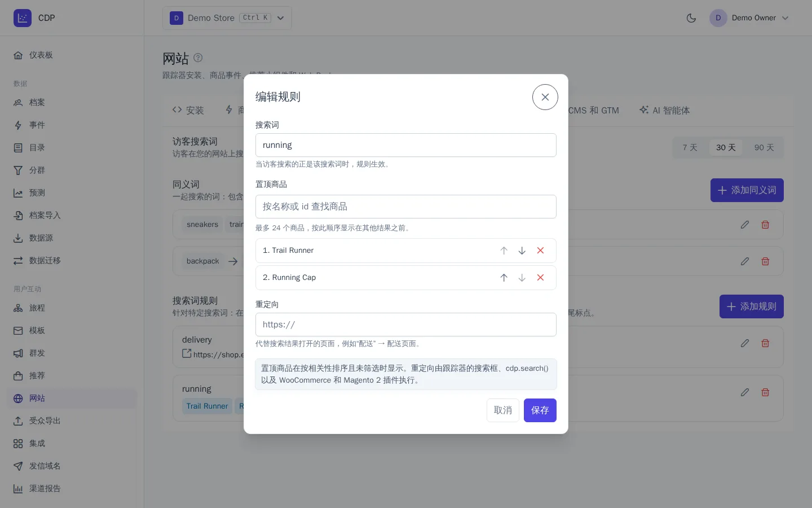Open 仪表板 in the sidebar

coord(72,55)
